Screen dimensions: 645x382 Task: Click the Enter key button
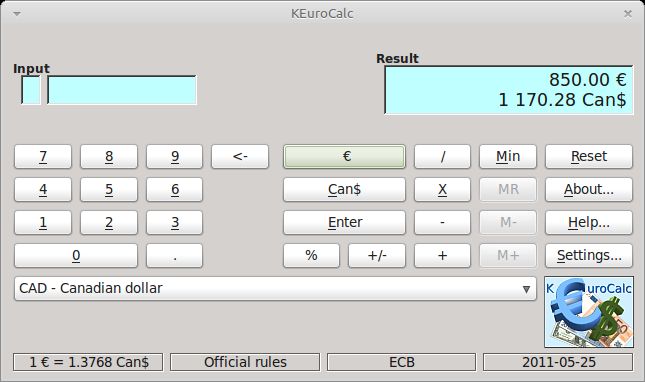tap(344, 222)
